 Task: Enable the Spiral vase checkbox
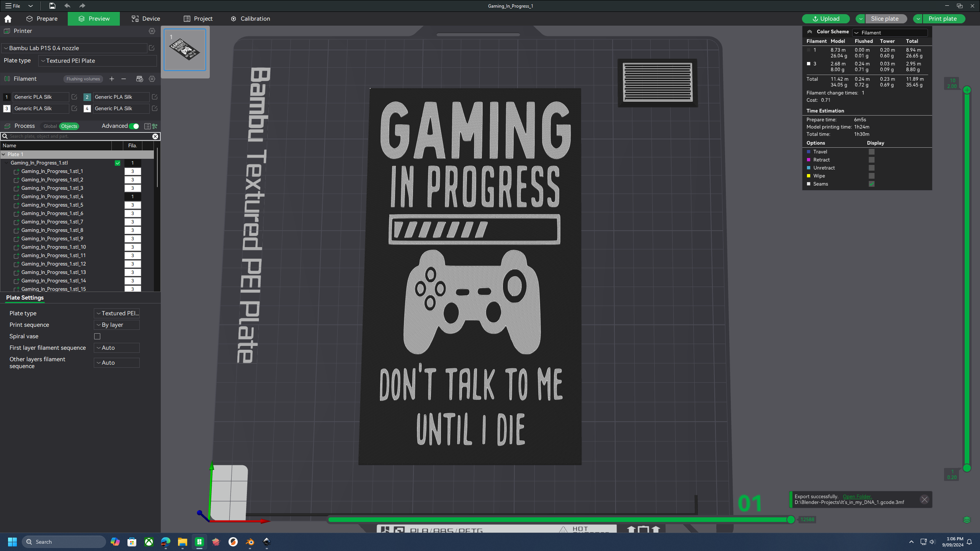tap(97, 336)
